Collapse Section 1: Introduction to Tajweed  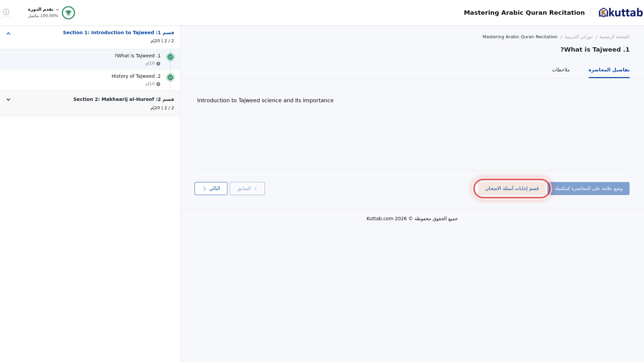pos(8,34)
